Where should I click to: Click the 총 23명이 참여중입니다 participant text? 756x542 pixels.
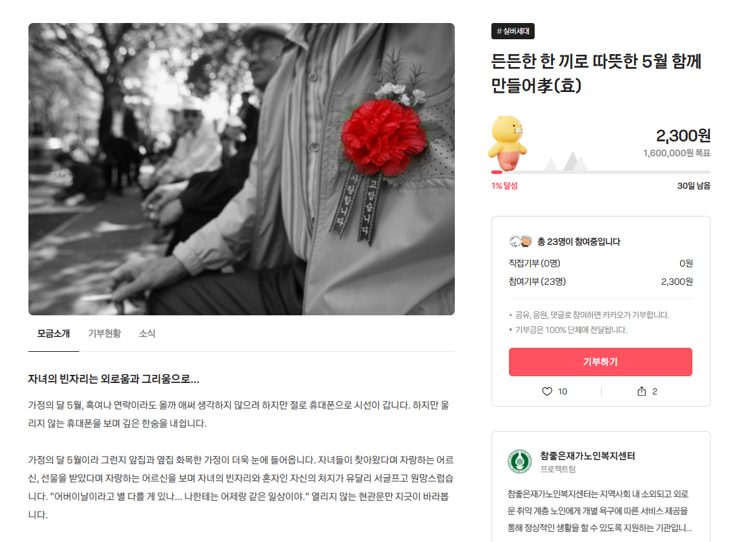[579, 242]
